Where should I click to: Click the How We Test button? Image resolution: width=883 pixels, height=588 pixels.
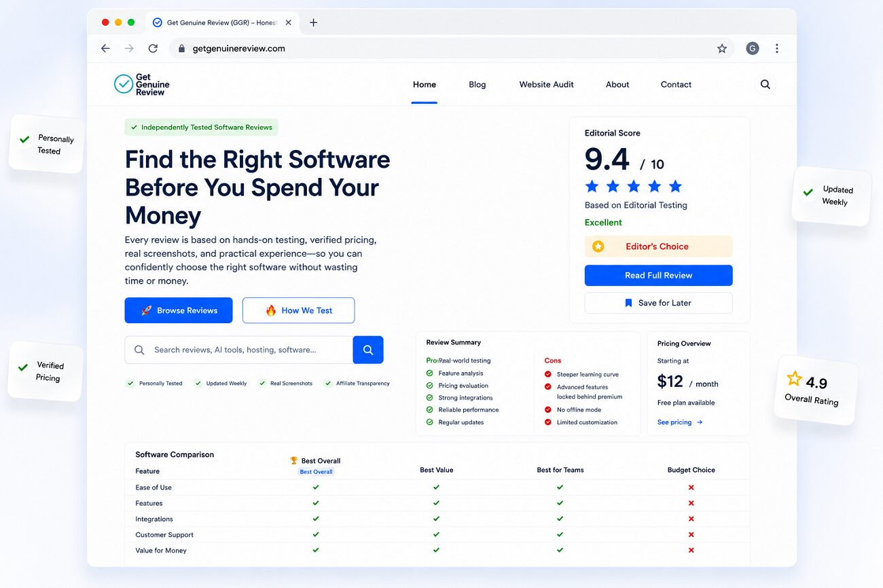click(x=298, y=310)
